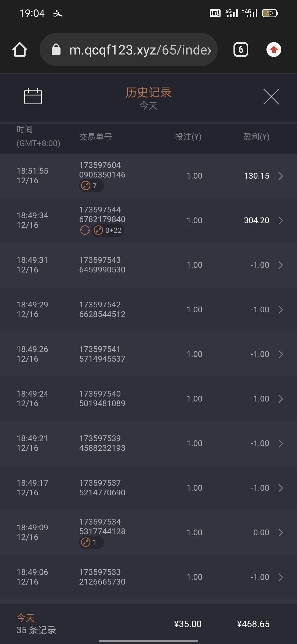Image resolution: width=297 pixels, height=644 pixels.
Task: Expand details of the 130.15 profit record
Action: 280,176
